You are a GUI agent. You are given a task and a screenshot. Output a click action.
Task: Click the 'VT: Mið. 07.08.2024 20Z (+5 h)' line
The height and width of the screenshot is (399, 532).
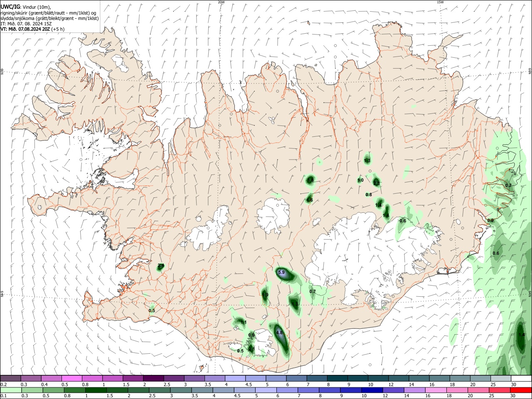pos(32,29)
